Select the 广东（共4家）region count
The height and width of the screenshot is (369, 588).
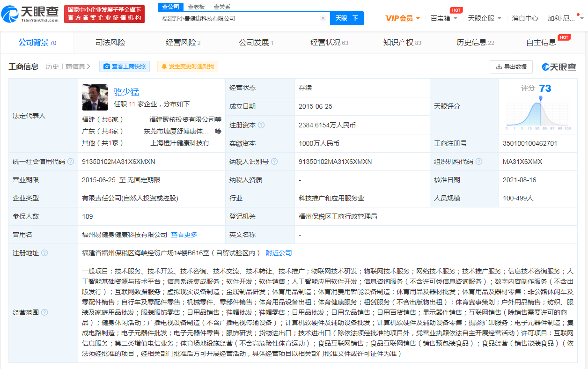click(103, 132)
